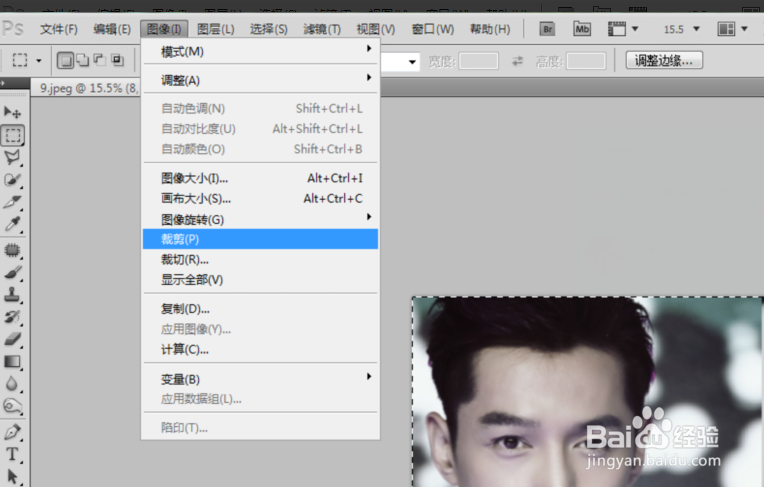The height and width of the screenshot is (487, 764).
Task: Open the 视图(V) menu
Action: coord(376,29)
